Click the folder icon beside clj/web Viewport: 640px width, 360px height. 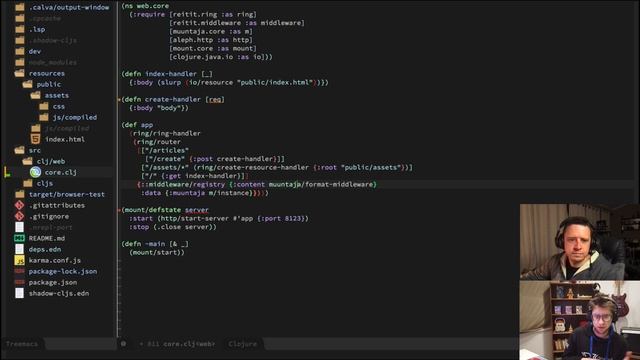tap(28, 161)
